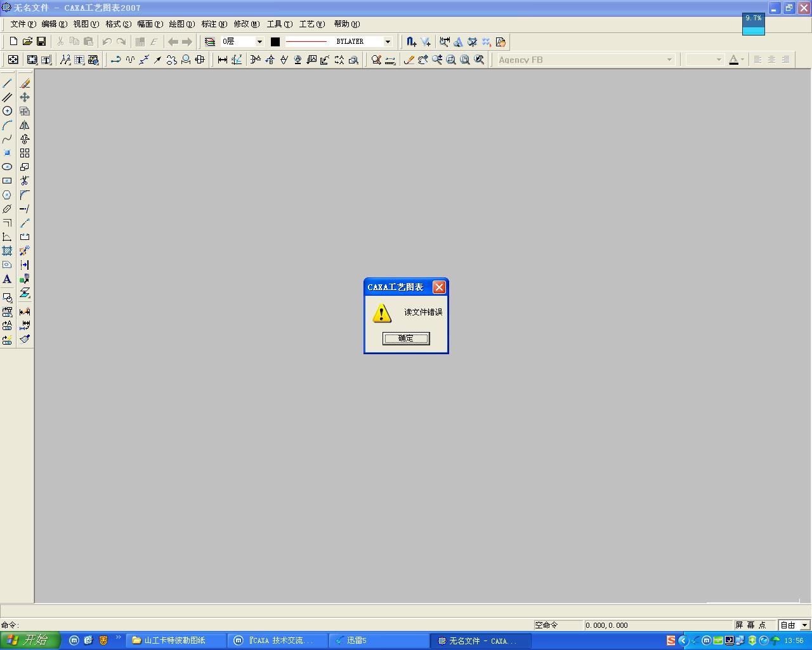This screenshot has height=650, width=812.
Task: Open the 编辑 menu
Action: 55,24
